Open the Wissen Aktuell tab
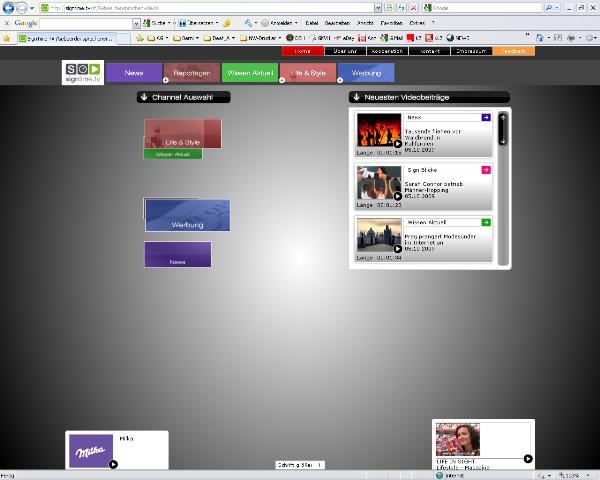600x480 pixels. coord(250,73)
